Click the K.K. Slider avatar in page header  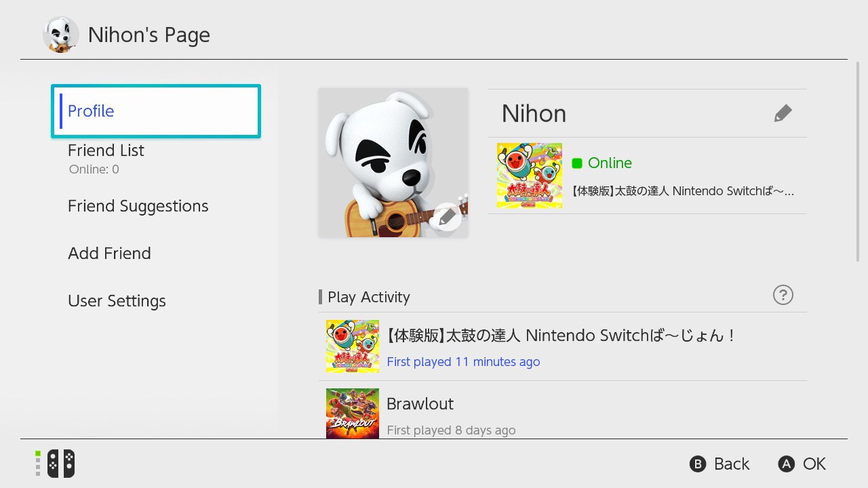click(x=61, y=35)
